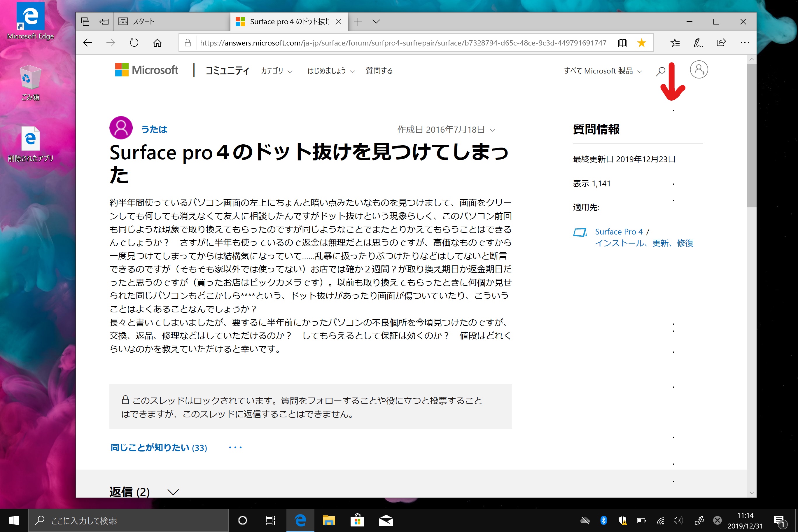Open the site search magnifier
Viewport: 798px width, 532px height.
661,71
